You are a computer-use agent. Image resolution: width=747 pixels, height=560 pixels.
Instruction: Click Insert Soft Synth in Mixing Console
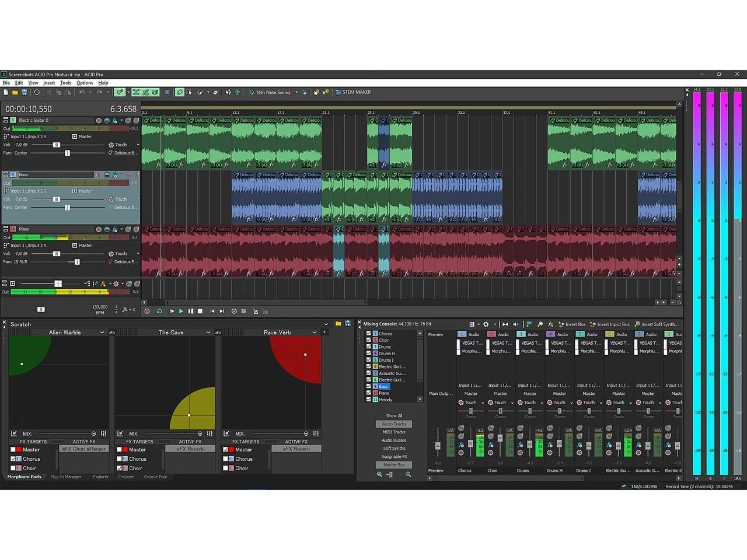pos(656,324)
